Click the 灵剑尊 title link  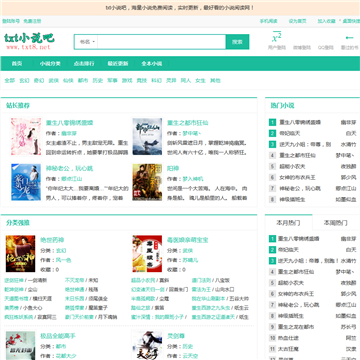pyautogui.click(x=176, y=336)
